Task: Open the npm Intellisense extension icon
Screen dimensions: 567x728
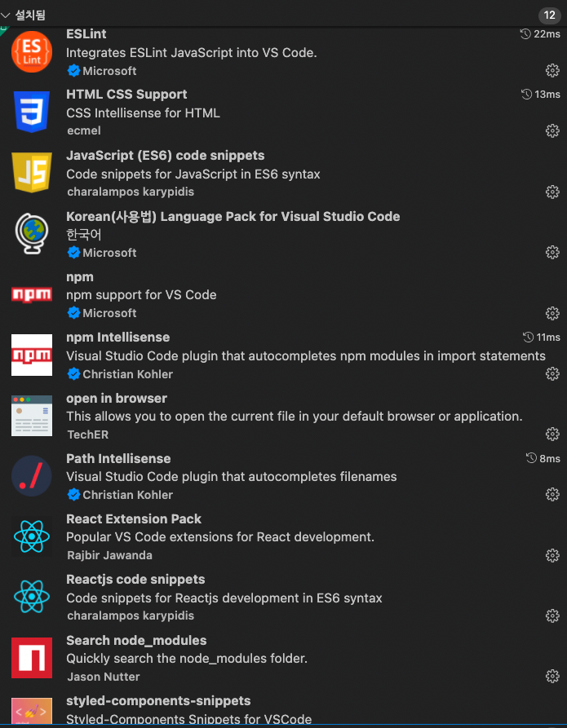Action: (x=32, y=355)
